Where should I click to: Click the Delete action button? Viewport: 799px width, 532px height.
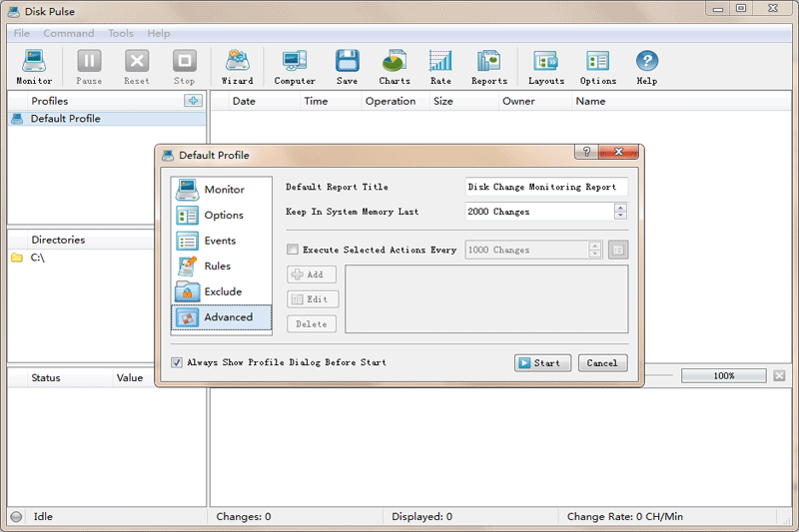[312, 324]
